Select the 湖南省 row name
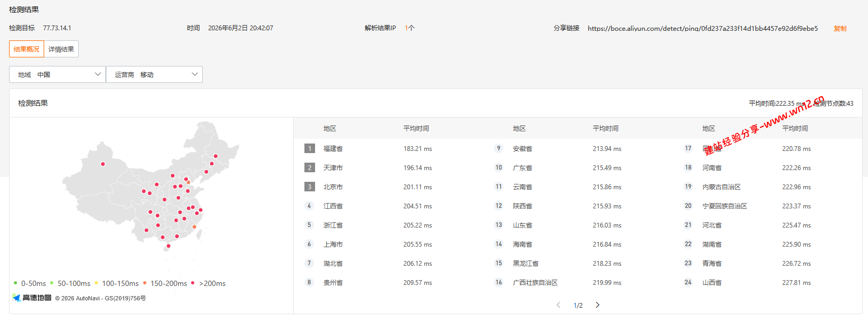 tap(712, 245)
